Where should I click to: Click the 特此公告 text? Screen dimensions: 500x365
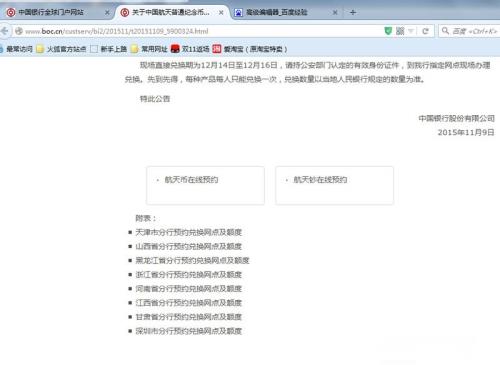155,99
